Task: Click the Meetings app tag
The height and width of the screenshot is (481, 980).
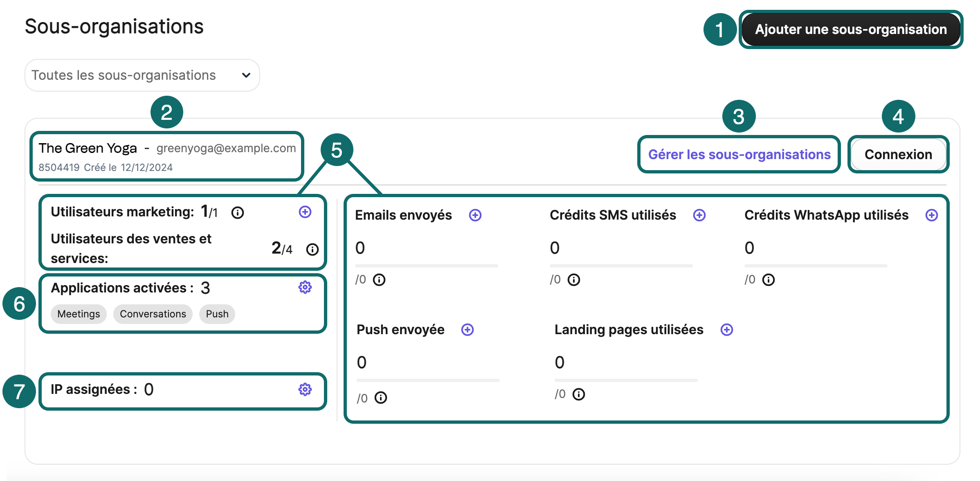Action: (79, 314)
